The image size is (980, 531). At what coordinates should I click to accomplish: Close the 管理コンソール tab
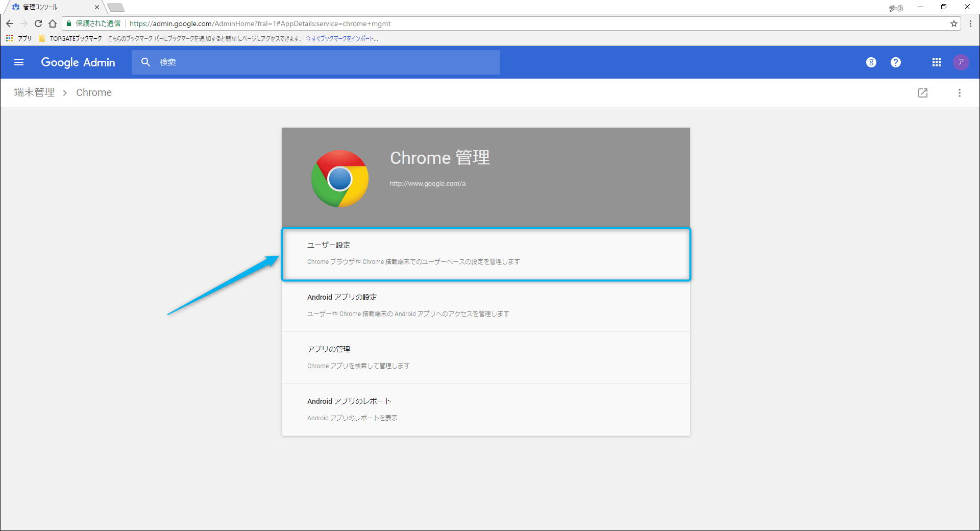97,7
